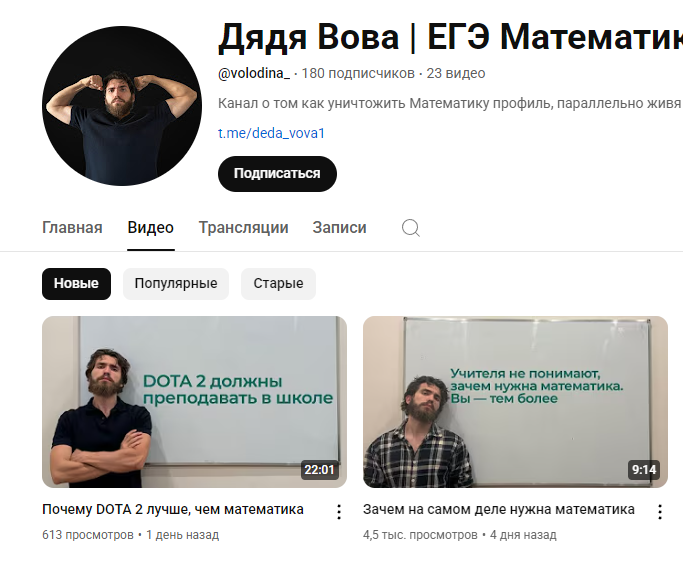Screen dimensions: 683x583
Task: Open the Записи tab
Action: pos(339,228)
